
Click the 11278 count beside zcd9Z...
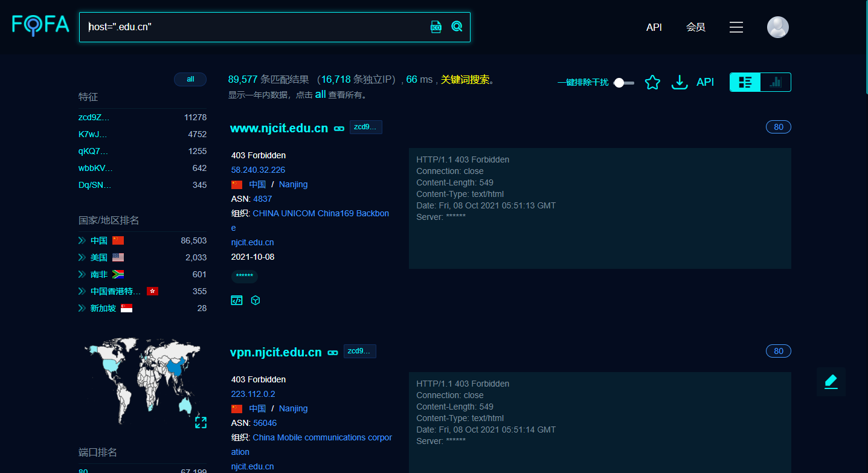click(x=195, y=117)
